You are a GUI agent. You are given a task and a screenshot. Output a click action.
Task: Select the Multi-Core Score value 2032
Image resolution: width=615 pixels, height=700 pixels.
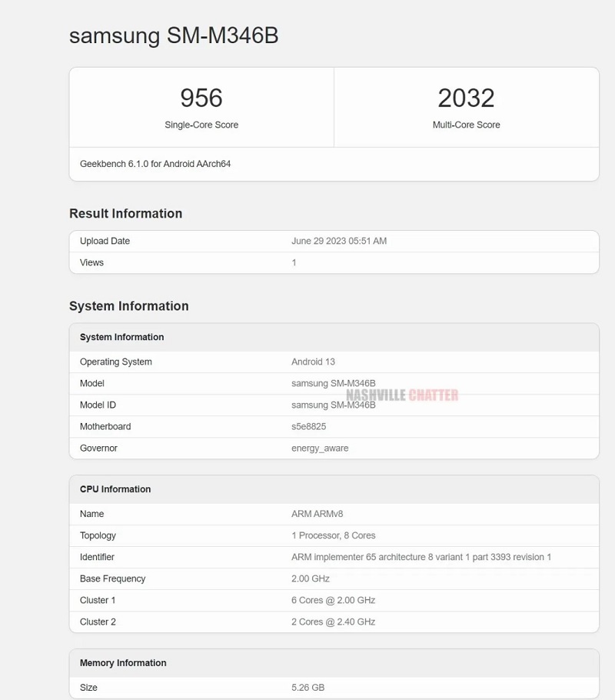(467, 98)
